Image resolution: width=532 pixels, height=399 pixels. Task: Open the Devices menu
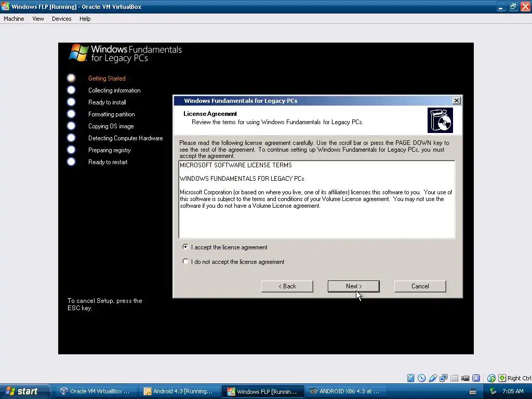click(61, 19)
